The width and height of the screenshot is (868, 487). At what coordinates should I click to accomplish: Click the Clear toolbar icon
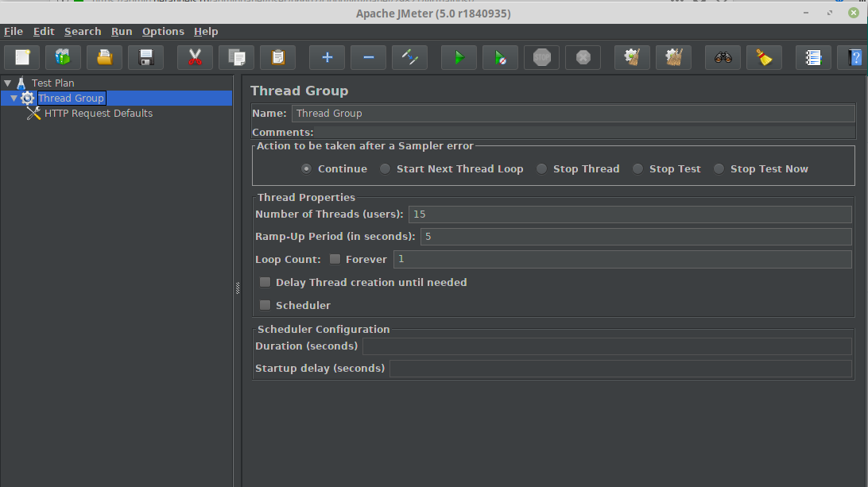coord(632,57)
